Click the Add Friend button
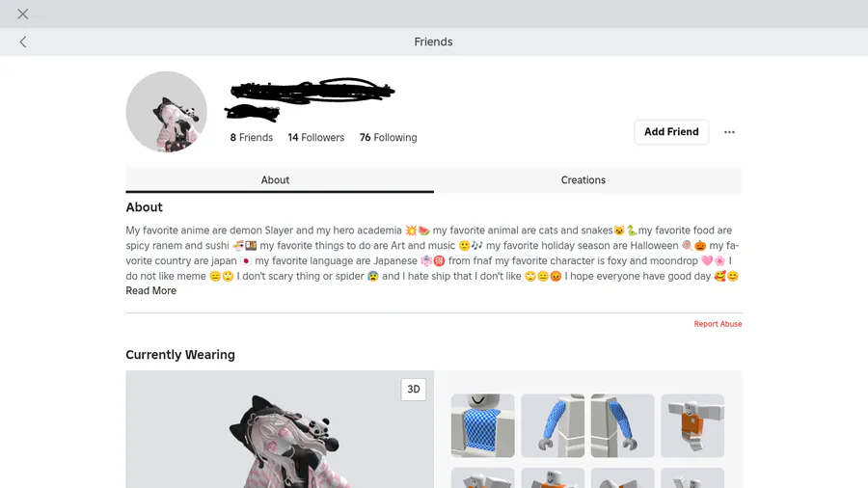This screenshot has height=488, width=868. click(671, 132)
